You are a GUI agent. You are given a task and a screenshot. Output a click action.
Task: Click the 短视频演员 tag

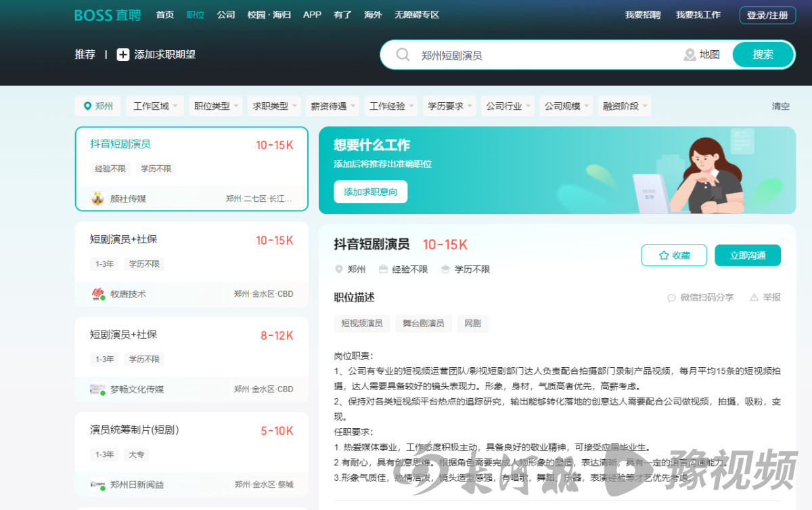[x=362, y=324]
